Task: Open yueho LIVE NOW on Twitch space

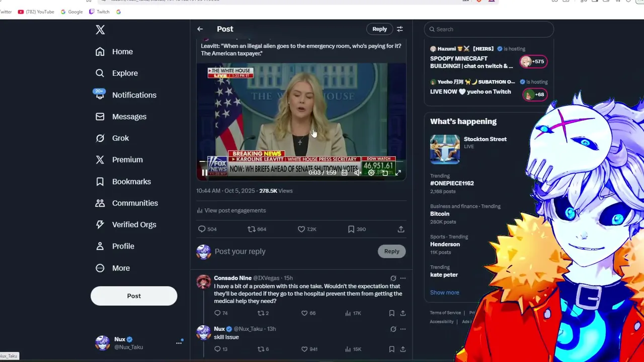Action: tap(488, 89)
